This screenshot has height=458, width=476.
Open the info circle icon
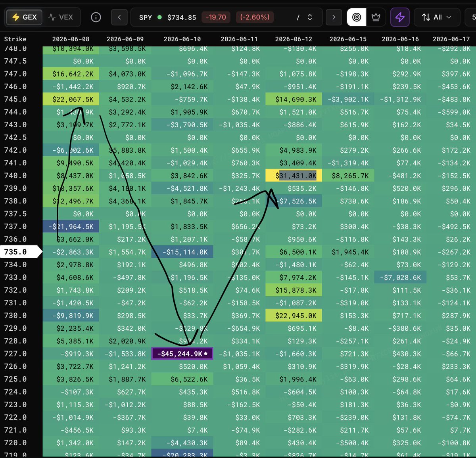click(x=96, y=17)
